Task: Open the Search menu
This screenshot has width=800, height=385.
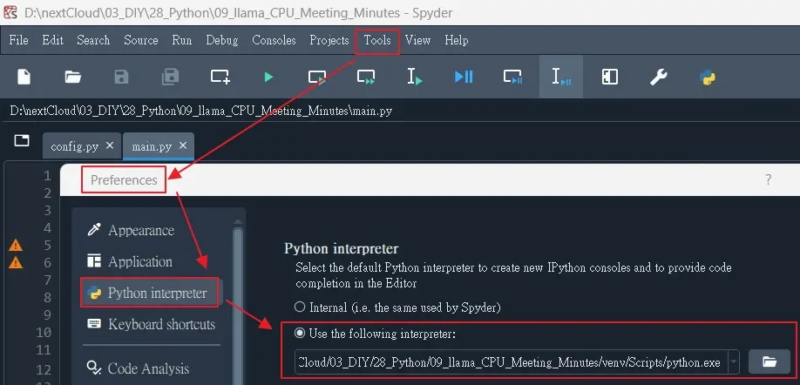Action: (x=93, y=40)
